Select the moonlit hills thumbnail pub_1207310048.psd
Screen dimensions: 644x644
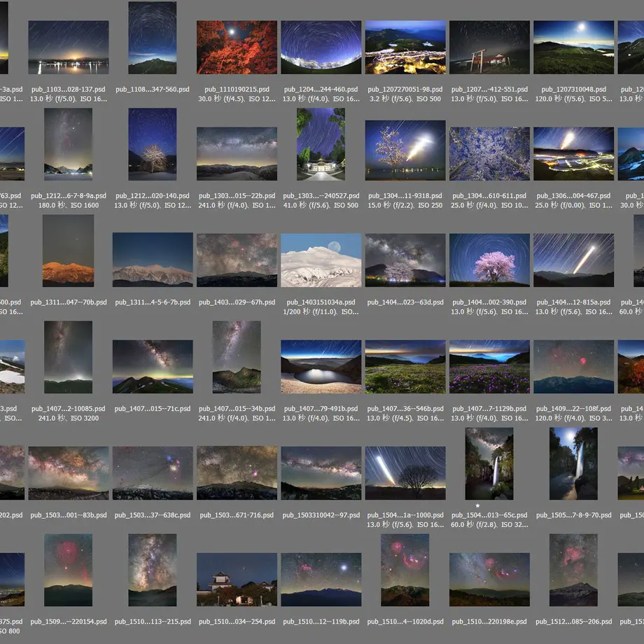[x=574, y=47]
